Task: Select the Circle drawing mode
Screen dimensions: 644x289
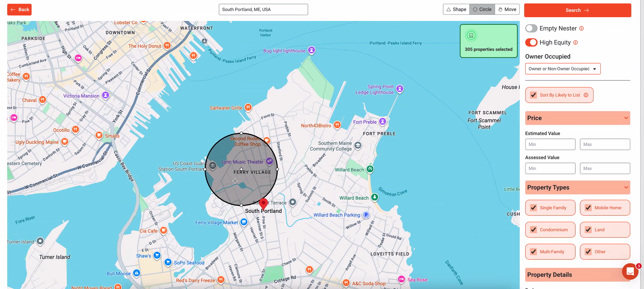Action: pyautogui.click(x=482, y=9)
